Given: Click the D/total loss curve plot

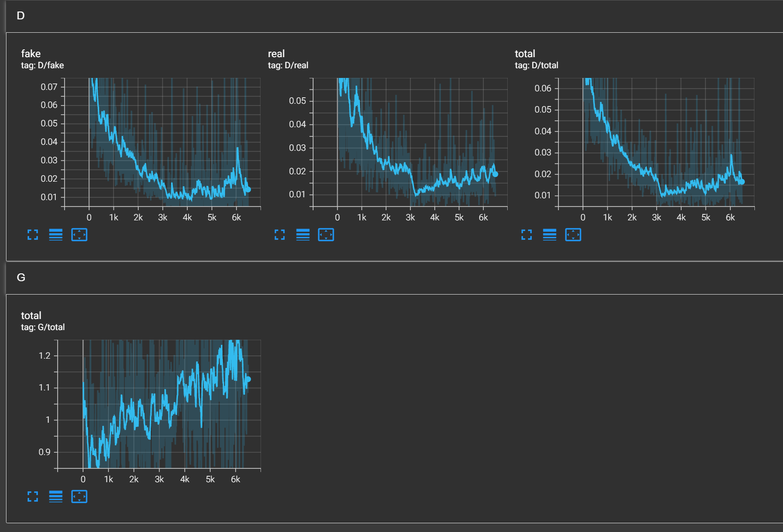Looking at the screenshot, I should (657, 142).
